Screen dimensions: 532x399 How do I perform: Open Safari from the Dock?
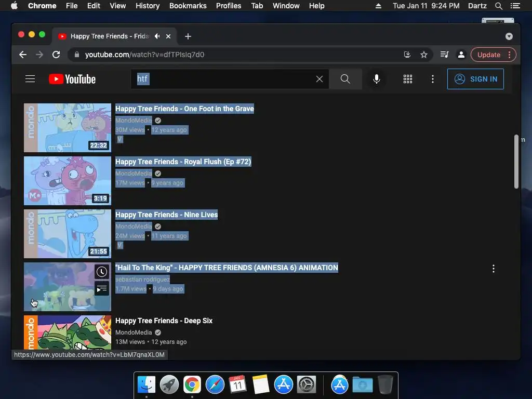(x=215, y=385)
